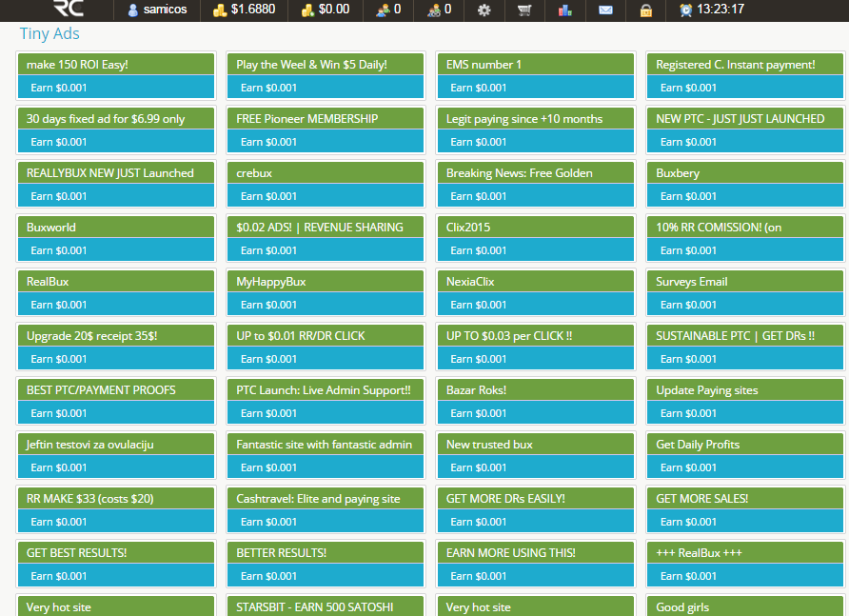Open the mail envelope icon
The image size is (849, 616).
point(605,10)
